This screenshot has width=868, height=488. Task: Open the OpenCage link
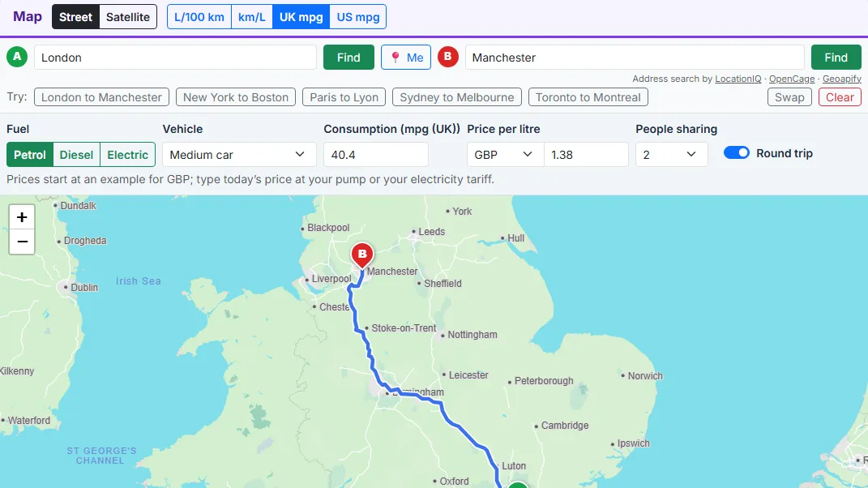tap(792, 79)
